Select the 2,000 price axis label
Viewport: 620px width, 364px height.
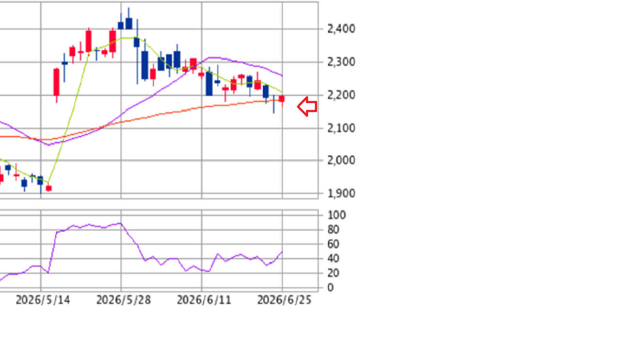point(341,160)
